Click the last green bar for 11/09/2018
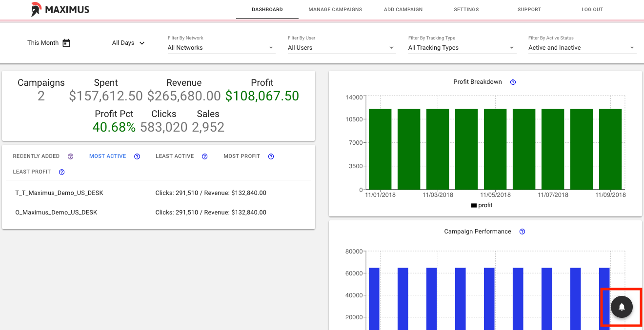 [x=610, y=149]
